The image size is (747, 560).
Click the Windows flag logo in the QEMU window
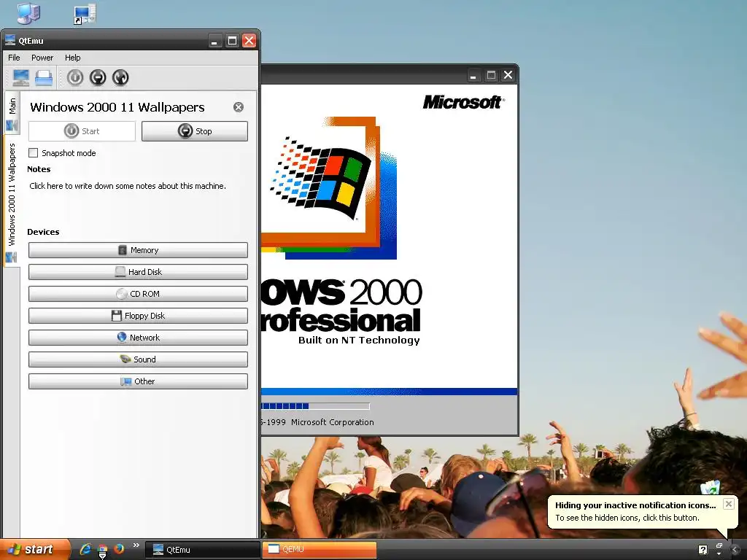point(321,179)
